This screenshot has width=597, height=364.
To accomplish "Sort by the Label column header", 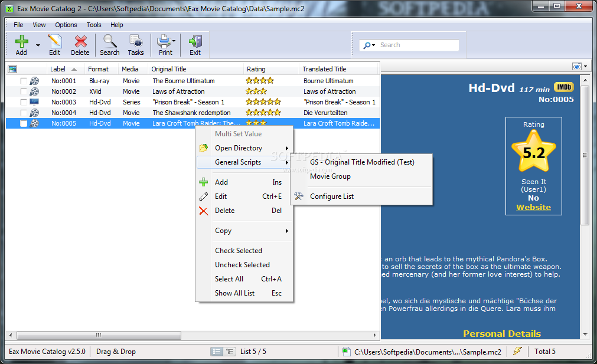I will click(x=65, y=69).
